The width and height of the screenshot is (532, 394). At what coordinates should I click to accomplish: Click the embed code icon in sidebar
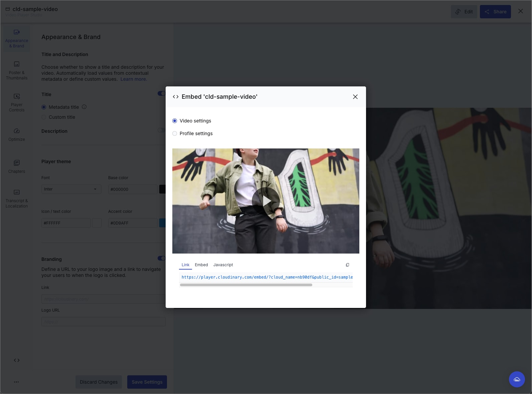(x=17, y=360)
